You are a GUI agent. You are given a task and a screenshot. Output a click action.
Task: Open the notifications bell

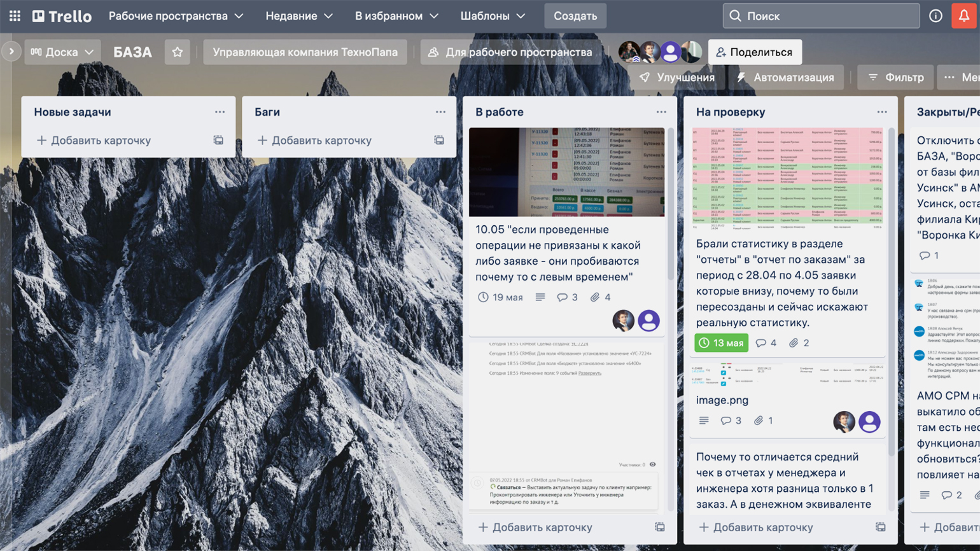click(x=964, y=16)
